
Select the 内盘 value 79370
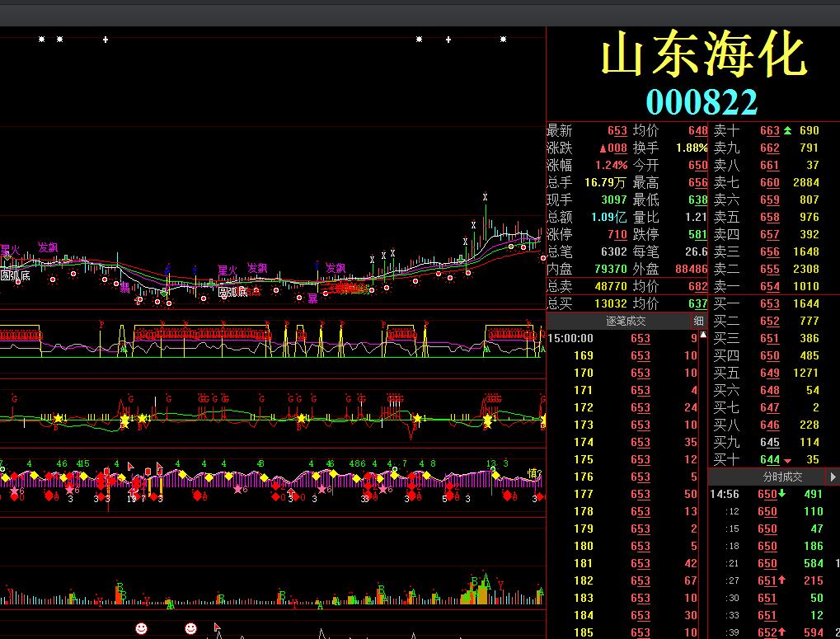click(611, 269)
